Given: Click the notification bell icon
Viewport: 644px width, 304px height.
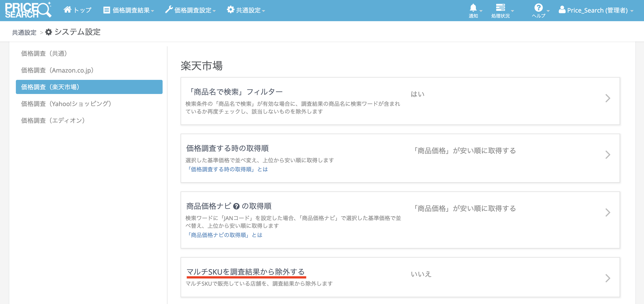Looking at the screenshot, I should click(473, 8).
